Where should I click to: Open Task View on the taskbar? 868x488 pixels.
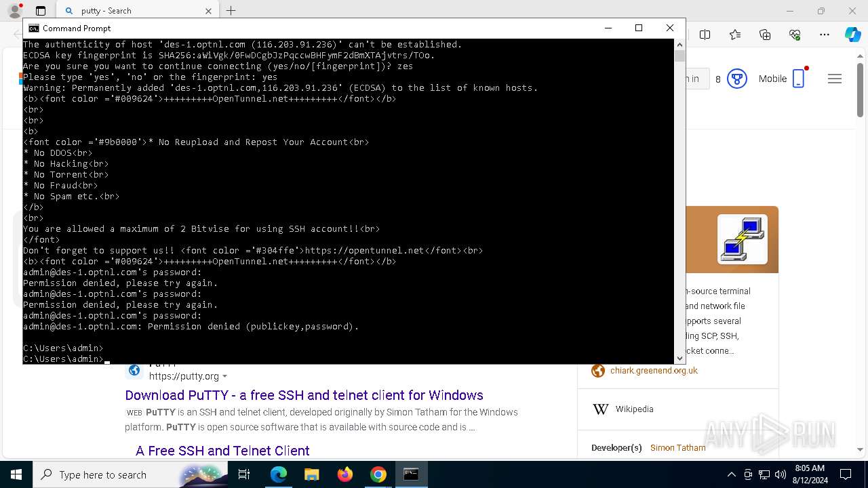click(245, 474)
